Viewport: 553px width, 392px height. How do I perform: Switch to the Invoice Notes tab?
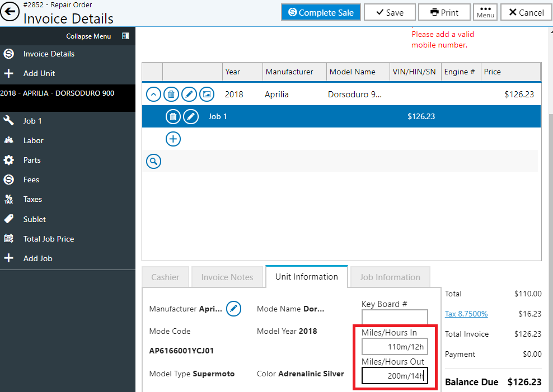coord(227,277)
